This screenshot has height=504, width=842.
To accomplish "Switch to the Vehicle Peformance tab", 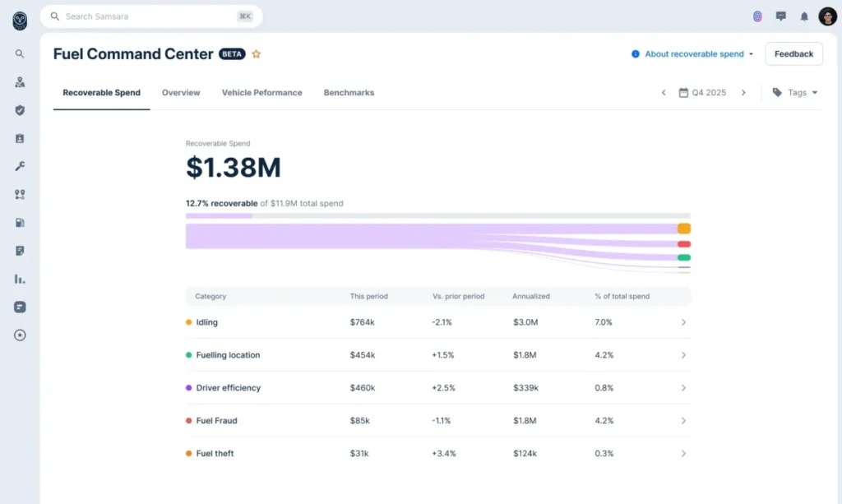I will tap(262, 92).
